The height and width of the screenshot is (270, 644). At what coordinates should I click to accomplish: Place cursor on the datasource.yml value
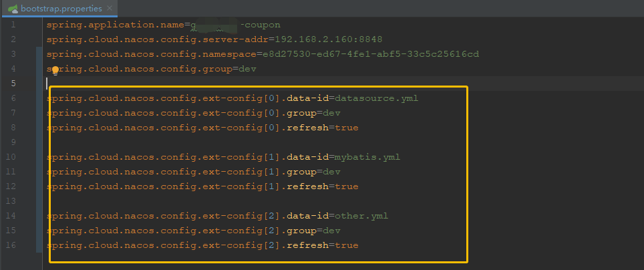pos(377,98)
